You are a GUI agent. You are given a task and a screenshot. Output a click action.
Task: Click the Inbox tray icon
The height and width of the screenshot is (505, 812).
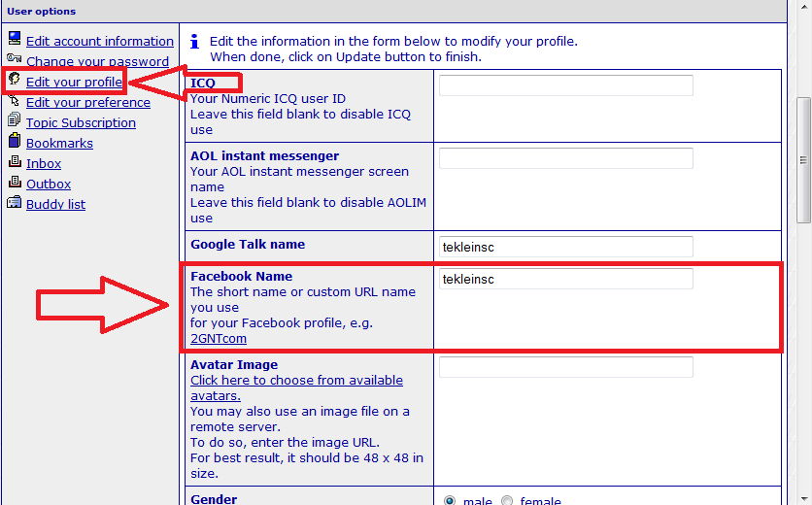[15, 161]
